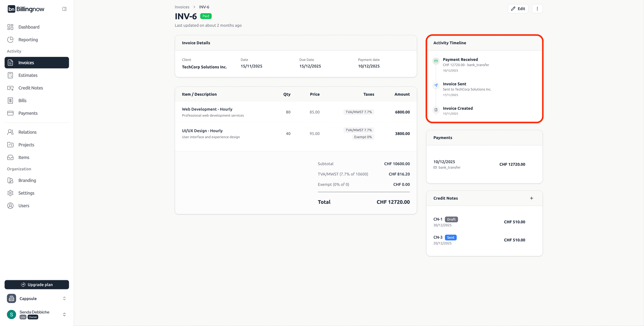Open the three-dot actions menu
This screenshot has height=326, width=644.
[x=537, y=9]
